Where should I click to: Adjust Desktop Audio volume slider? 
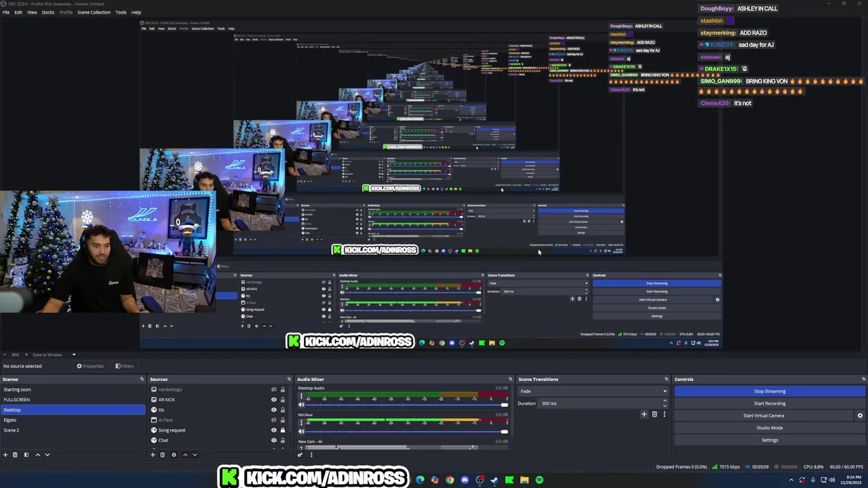coord(408,405)
